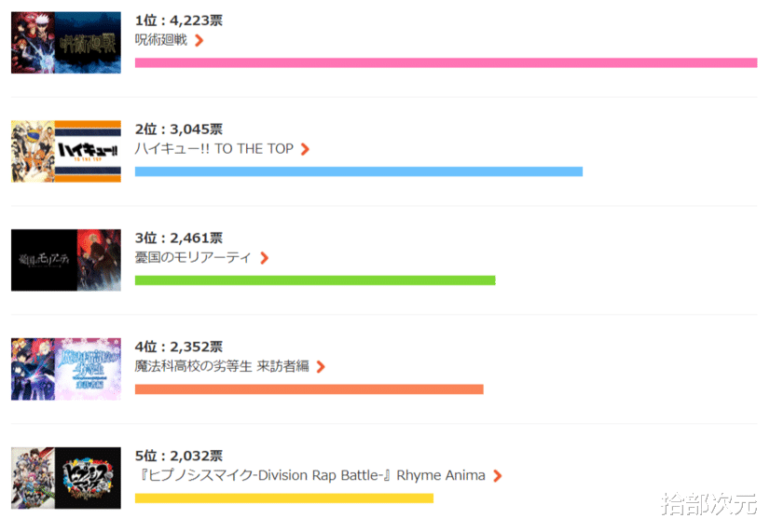
Task: Click the chevron after 憂国のモリアーティ
Action: pos(264,258)
